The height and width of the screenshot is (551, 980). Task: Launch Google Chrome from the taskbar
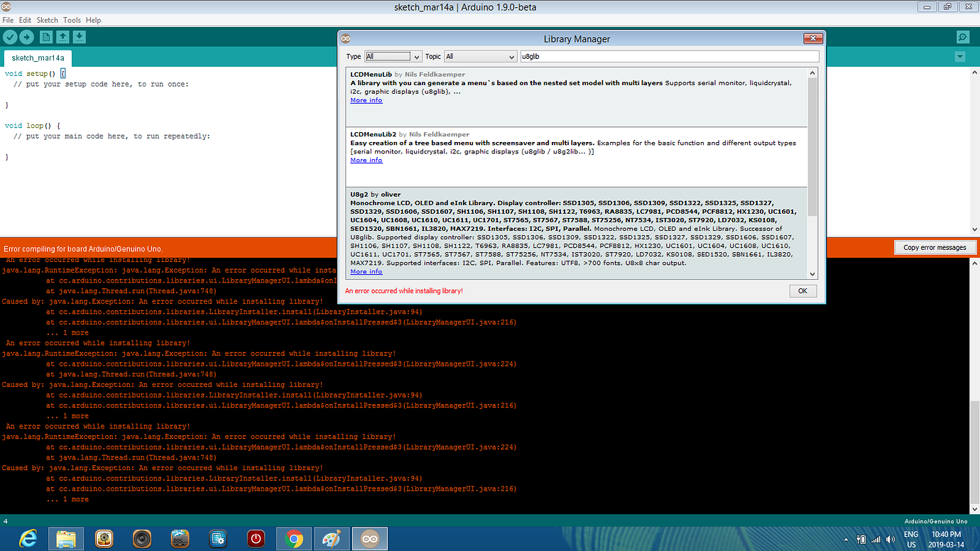pos(293,538)
